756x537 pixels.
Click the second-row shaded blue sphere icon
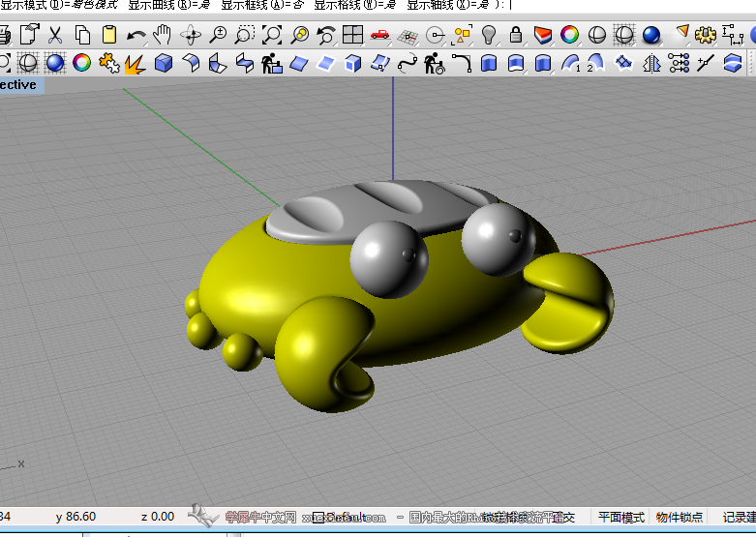tap(55, 63)
